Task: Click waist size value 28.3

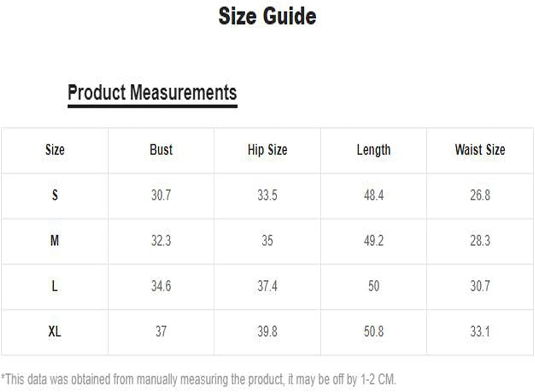Action: tap(480, 240)
